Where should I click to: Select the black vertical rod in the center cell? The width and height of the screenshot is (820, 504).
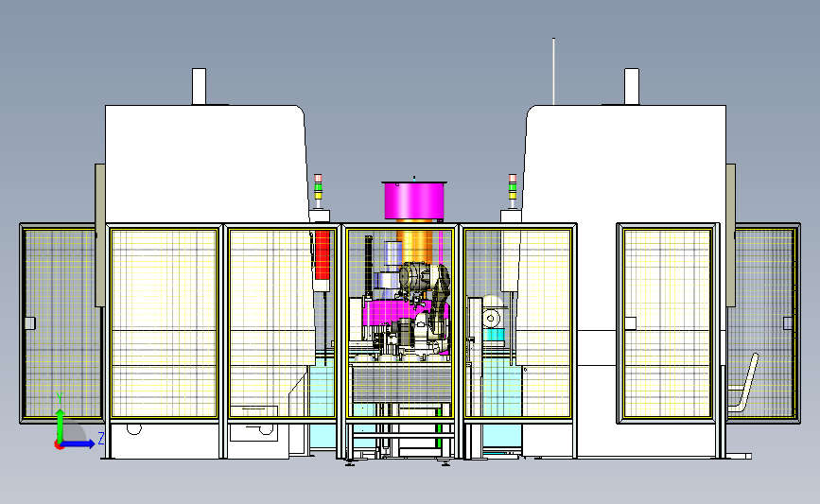[369, 268]
